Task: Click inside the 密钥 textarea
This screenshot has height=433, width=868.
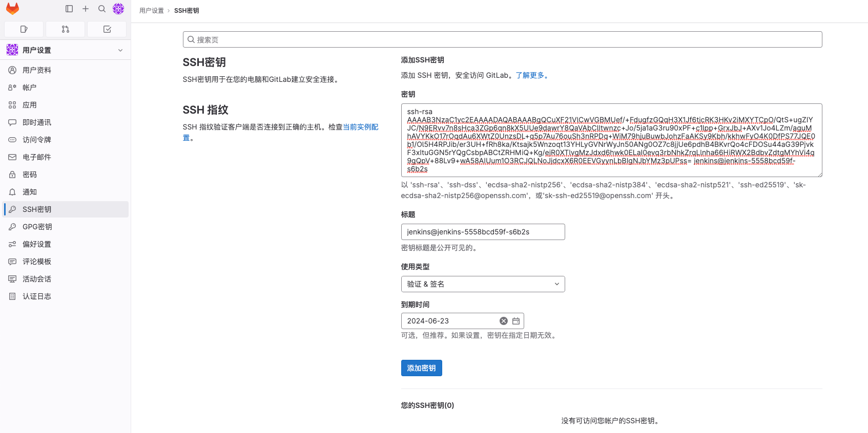Action: tap(611, 140)
